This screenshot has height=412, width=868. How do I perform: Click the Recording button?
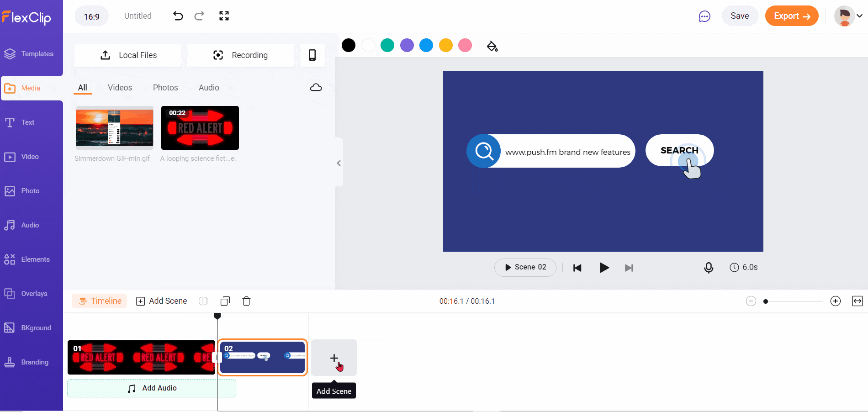coord(240,55)
